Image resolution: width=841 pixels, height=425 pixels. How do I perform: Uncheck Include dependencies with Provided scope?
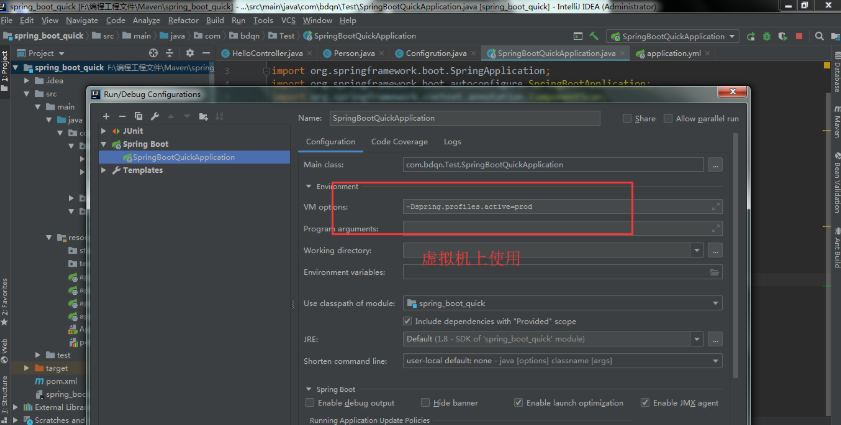(x=408, y=321)
